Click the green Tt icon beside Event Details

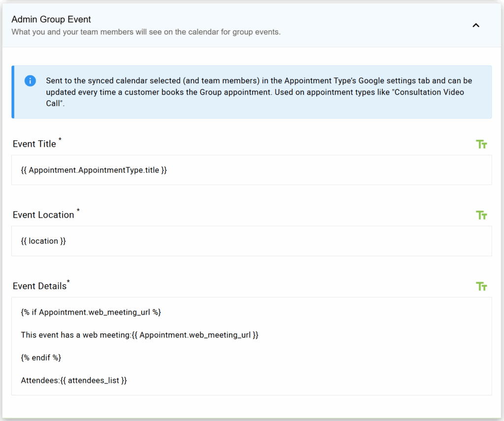coord(481,286)
